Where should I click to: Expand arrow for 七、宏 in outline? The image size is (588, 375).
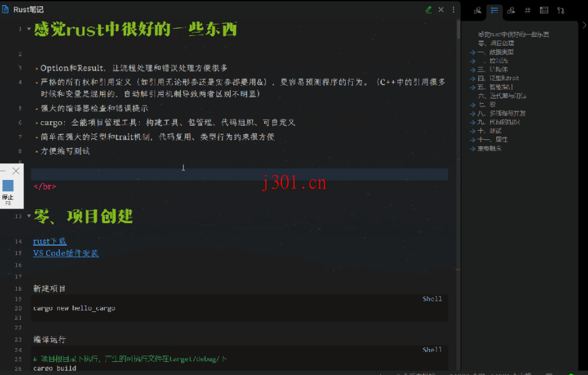[x=473, y=105]
